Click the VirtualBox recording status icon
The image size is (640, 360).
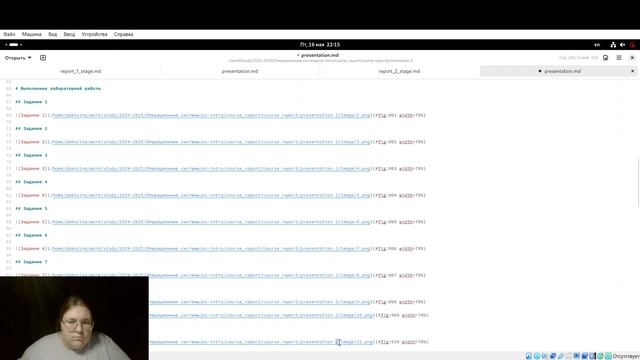tap(584, 356)
